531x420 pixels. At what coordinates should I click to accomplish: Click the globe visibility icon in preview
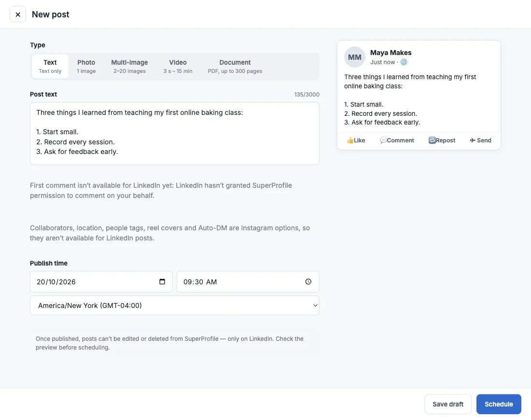click(404, 62)
